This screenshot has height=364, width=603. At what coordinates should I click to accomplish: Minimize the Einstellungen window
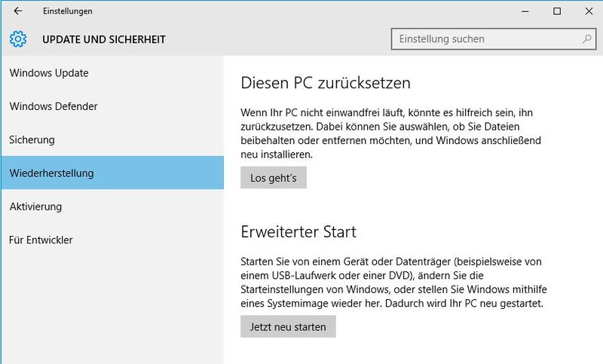pos(525,11)
